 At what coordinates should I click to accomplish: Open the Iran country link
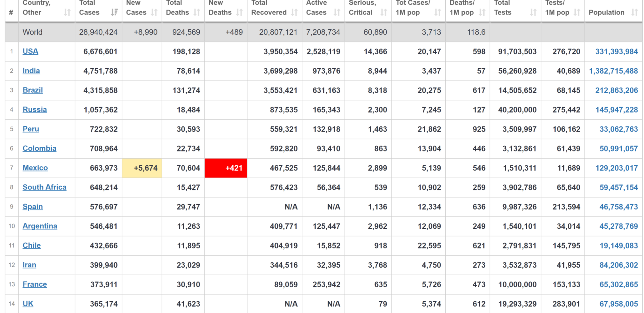pyautogui.click(x=29, y=265)
